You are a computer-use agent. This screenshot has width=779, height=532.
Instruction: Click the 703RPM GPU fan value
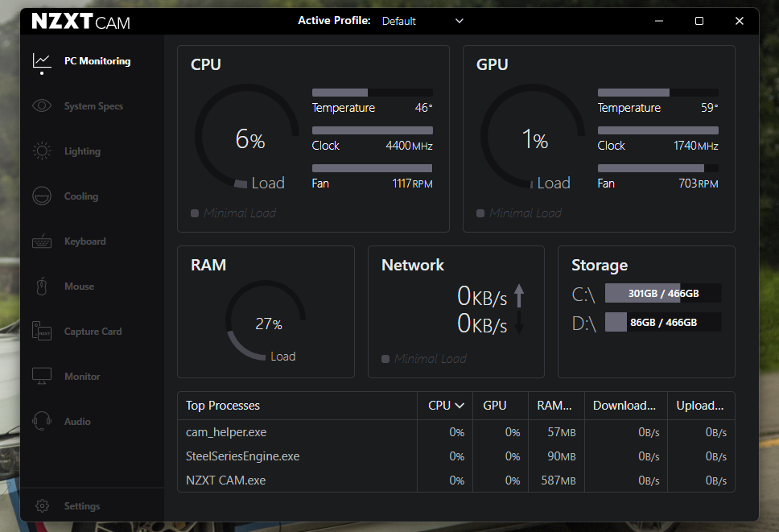click(x=698, y=184)
